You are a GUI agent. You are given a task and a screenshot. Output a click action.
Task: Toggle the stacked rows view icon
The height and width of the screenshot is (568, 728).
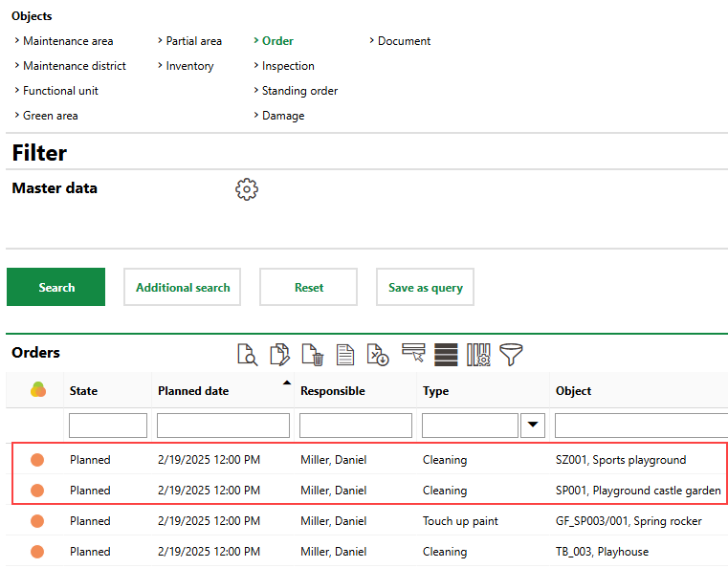446,355
